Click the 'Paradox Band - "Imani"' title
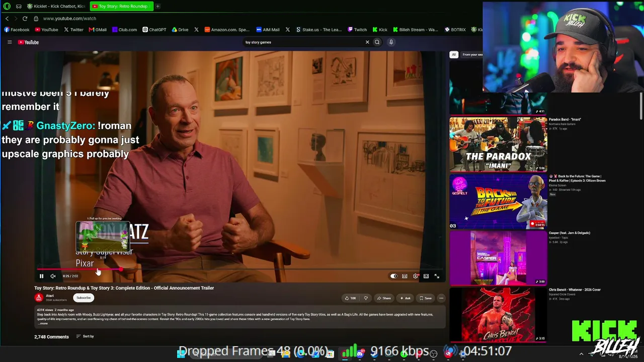The width and height of the screenshot is (644, 362). click(565, 120)
